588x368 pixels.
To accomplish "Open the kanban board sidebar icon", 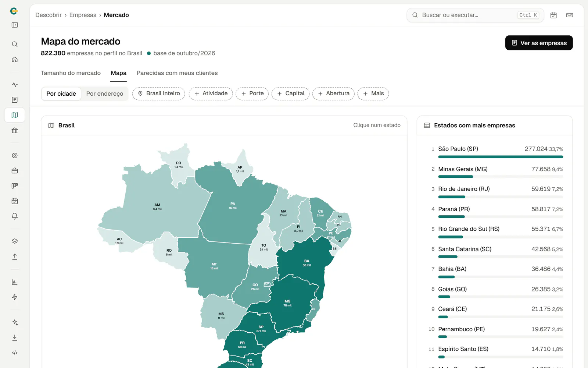I will pyautogui.click(x=15, y=186).
